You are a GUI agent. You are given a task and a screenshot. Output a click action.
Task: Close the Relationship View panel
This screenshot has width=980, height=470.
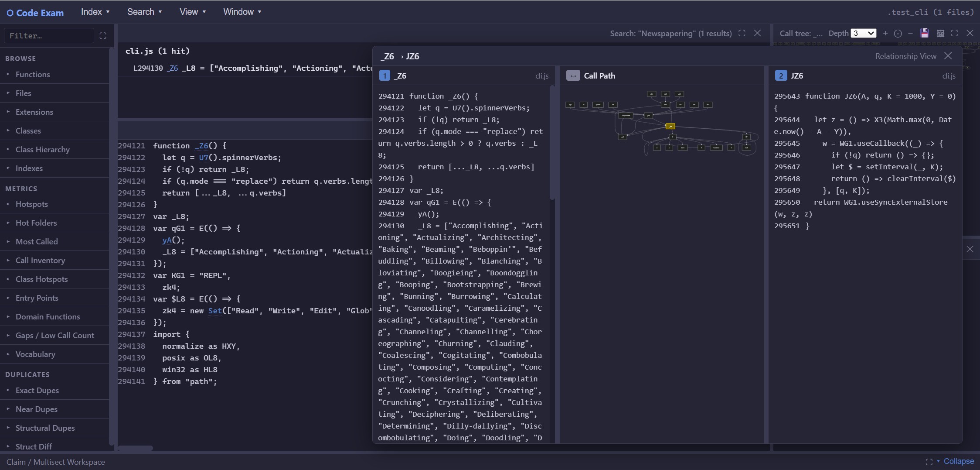(948, 56)
